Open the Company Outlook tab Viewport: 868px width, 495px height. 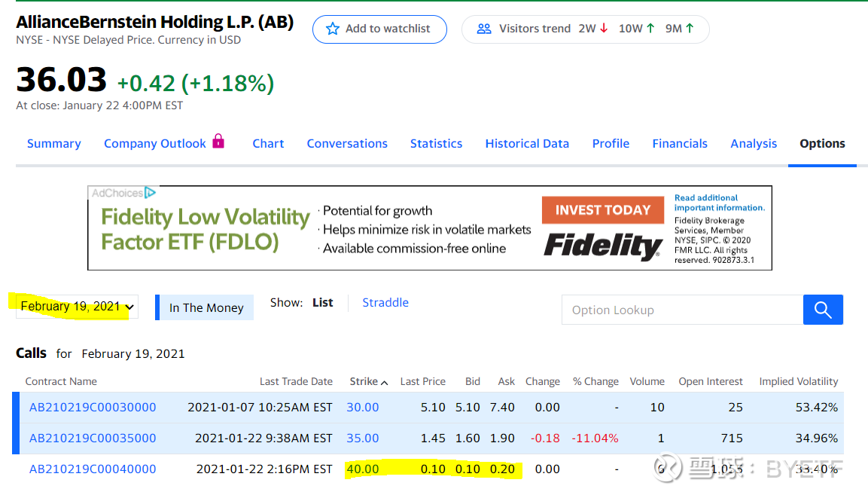[155, 144]
